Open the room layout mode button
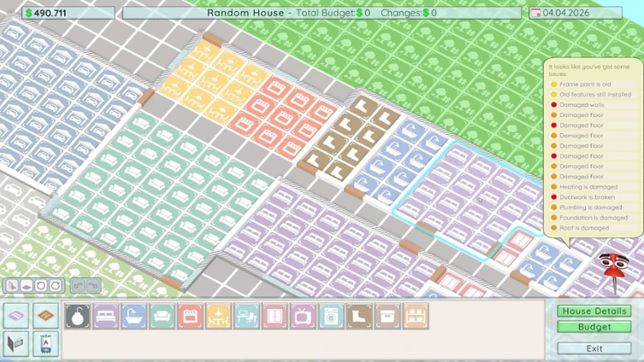 click(16, 315)
